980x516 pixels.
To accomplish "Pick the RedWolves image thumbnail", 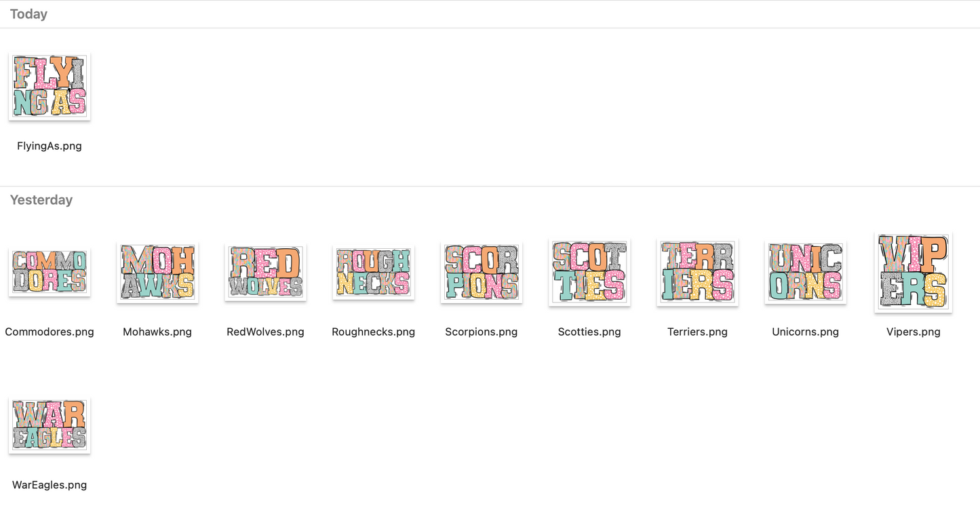I will [265, 272].
